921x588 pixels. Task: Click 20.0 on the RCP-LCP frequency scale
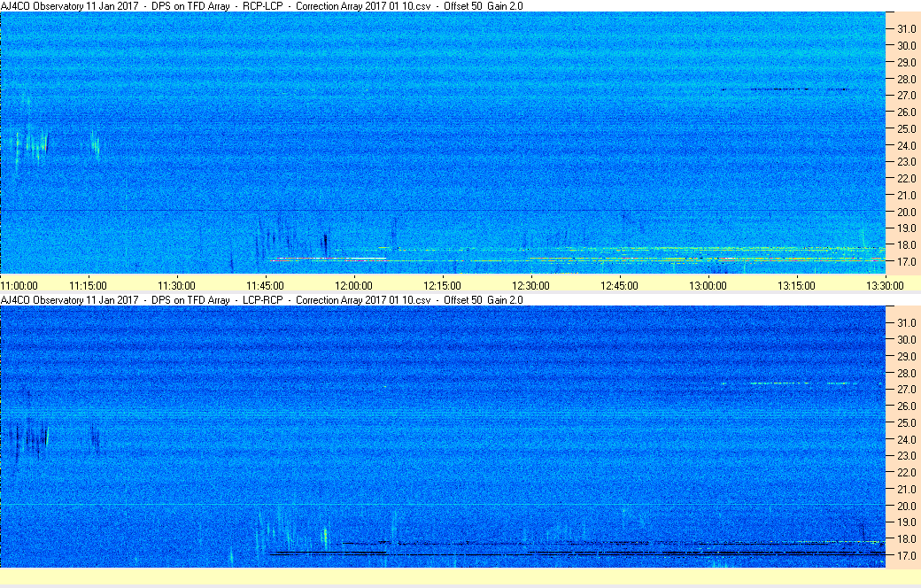906,212
